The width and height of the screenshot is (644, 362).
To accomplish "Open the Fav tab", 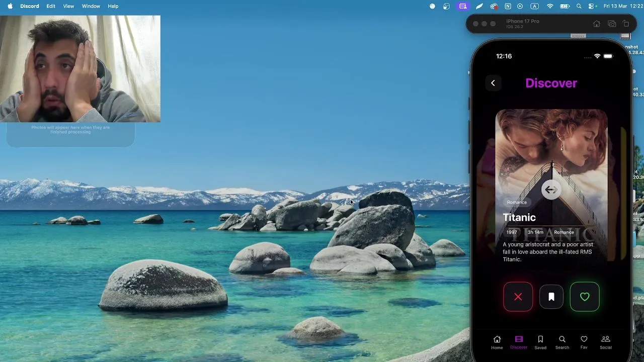I will tap(584, 342).
